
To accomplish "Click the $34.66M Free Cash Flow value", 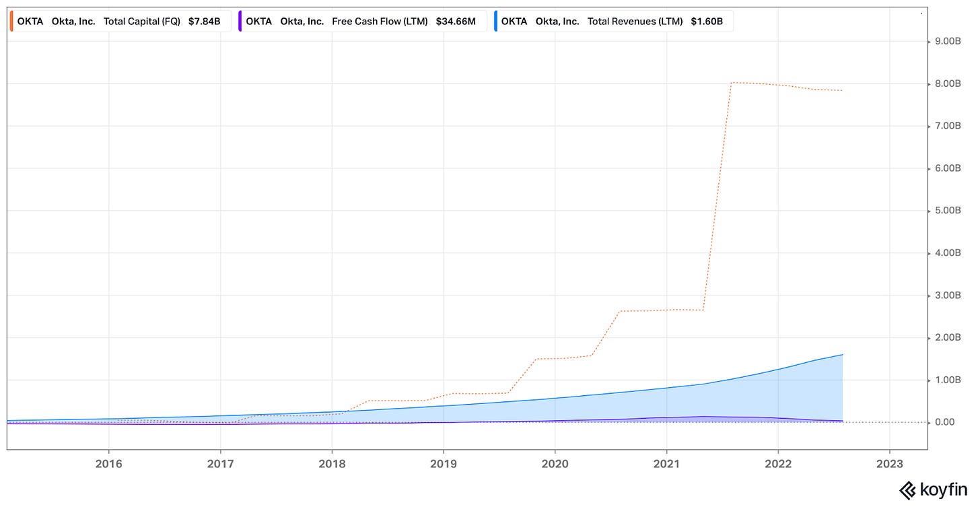I will click(x=456, y=22).
